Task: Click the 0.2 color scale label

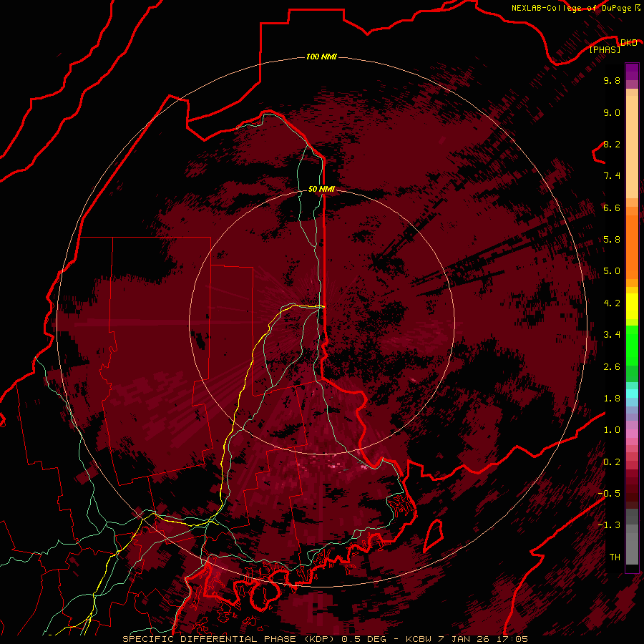Action: 612,462
